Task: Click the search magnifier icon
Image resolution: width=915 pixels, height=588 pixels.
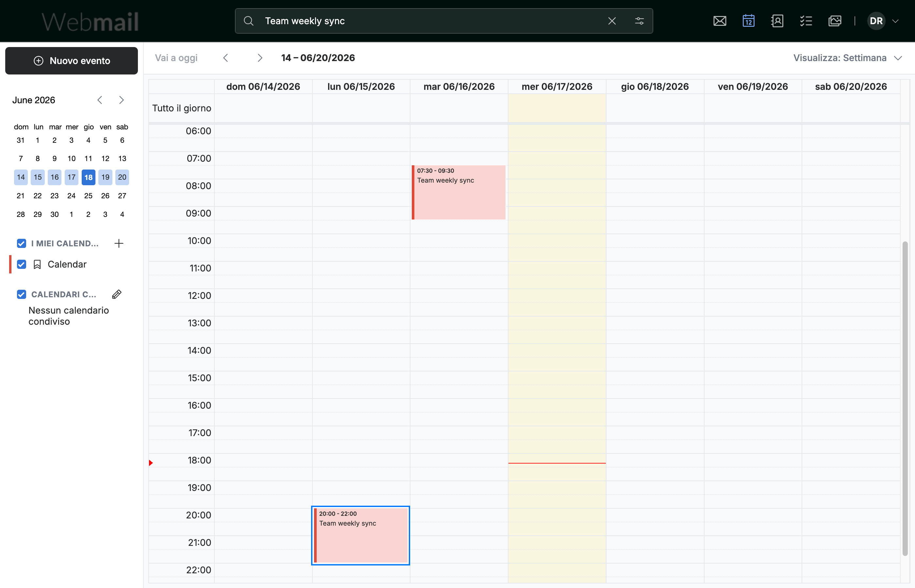Action: (x=249, y=21)
